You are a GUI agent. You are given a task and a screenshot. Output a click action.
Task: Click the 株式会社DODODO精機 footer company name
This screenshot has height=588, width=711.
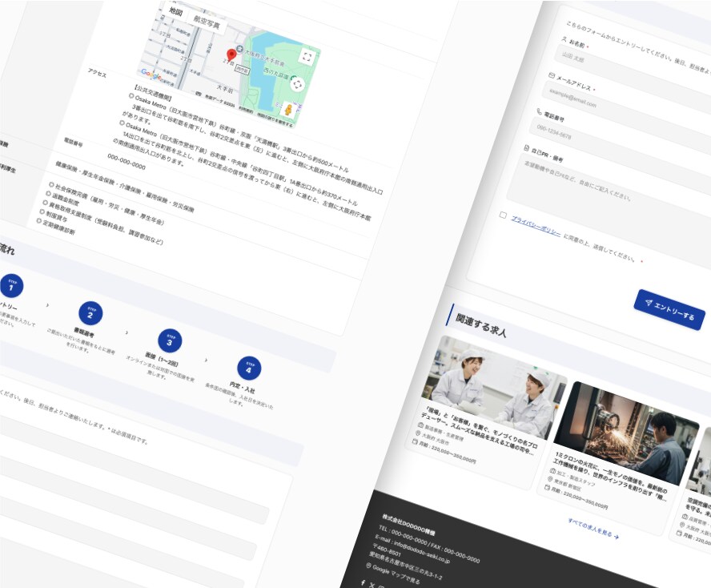(408, 525)
